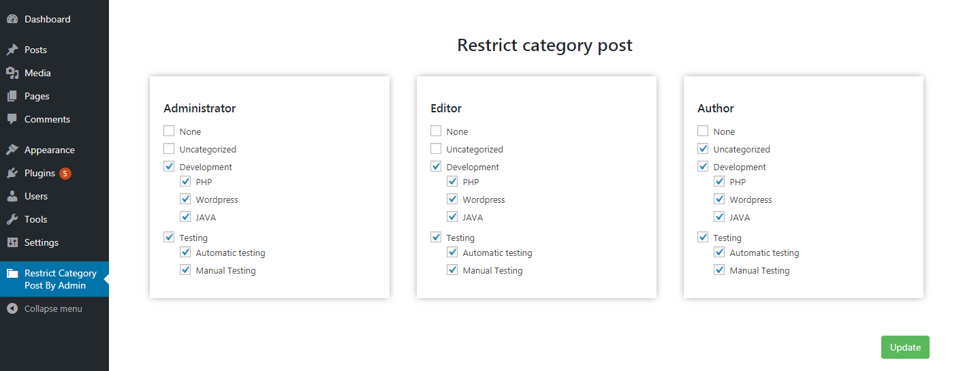The image size is (980, 371).
Task: Open the Appearance menu
Action: click(54, 150)
